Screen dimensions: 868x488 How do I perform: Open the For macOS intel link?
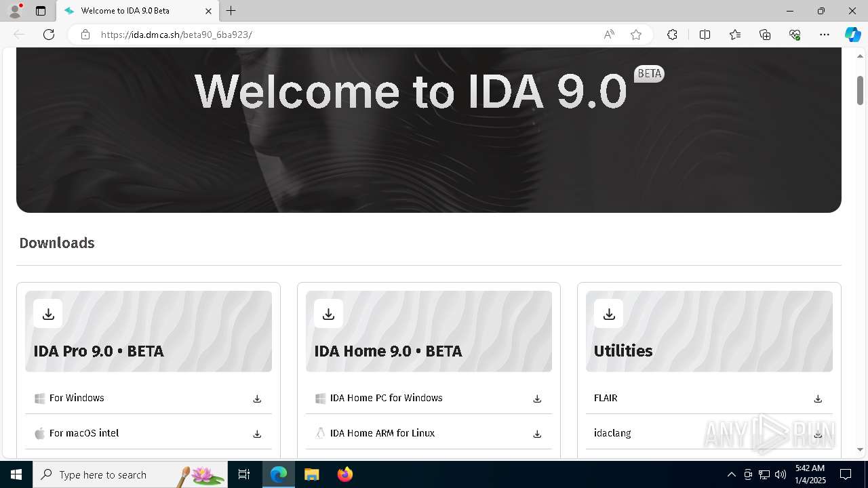click(x=84, y=433)
